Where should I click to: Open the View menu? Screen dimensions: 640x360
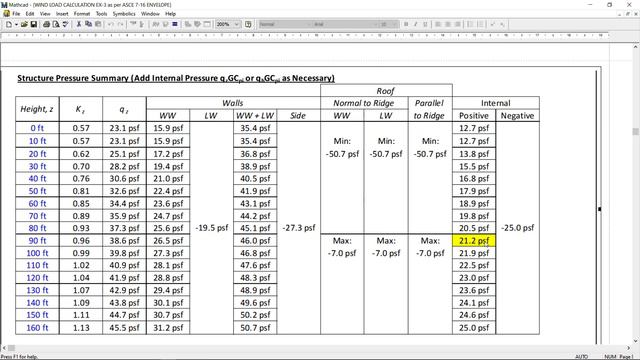pyautogui.click(x=45, y=13)
